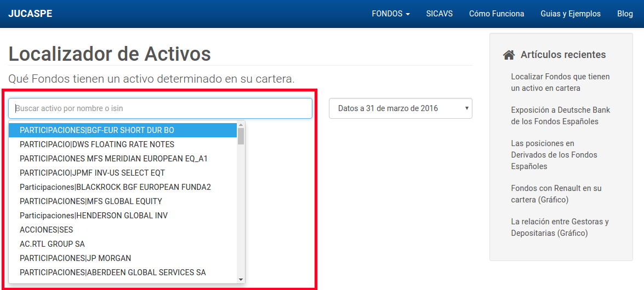
Task: Open Localizar Fondos que tienen un activo article
Action: click(x=560, y=83)
